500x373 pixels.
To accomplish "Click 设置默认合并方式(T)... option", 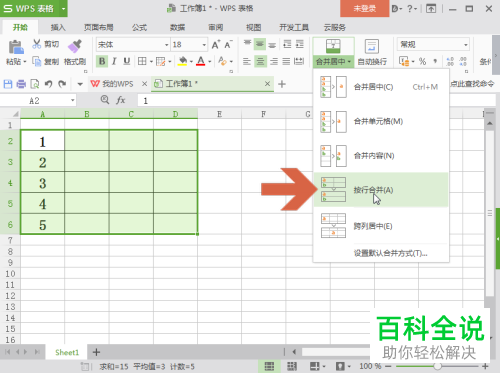I will click(390, 253).
